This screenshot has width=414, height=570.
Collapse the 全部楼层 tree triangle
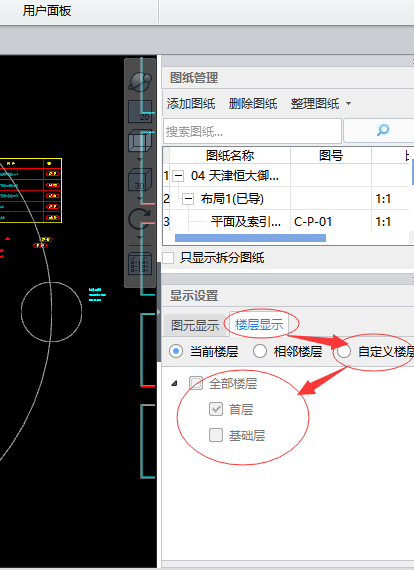(174, 383)
